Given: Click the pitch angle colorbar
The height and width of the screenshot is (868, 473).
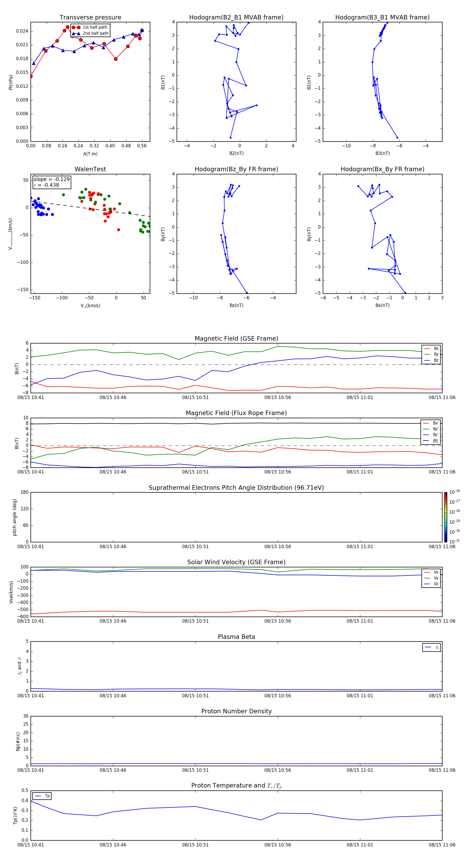Looking at the screenshot, I should [446, 517].
